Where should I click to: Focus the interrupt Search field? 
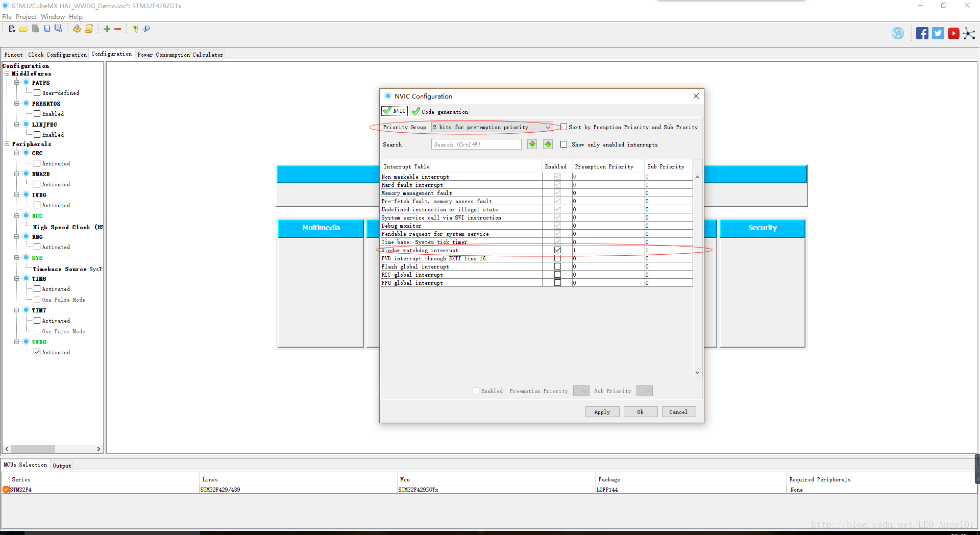coord(476,144)
